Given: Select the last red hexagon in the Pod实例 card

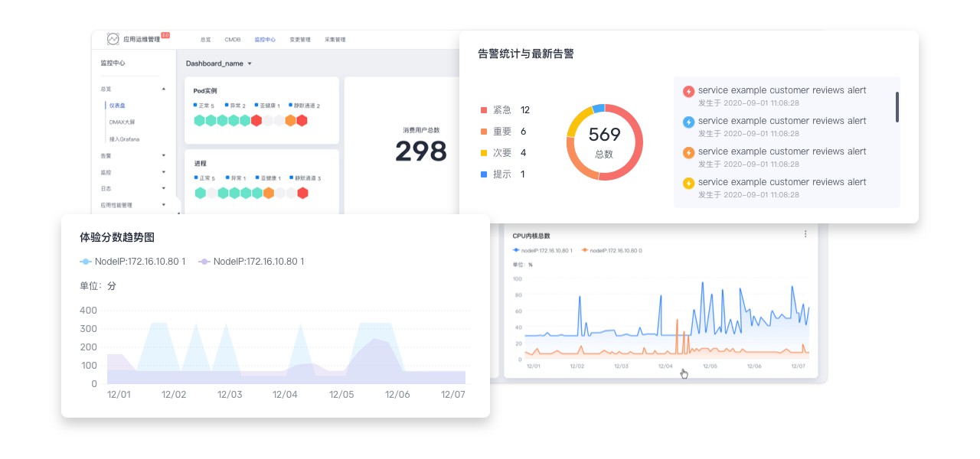Looking at the screenshot, I should 302,120.
